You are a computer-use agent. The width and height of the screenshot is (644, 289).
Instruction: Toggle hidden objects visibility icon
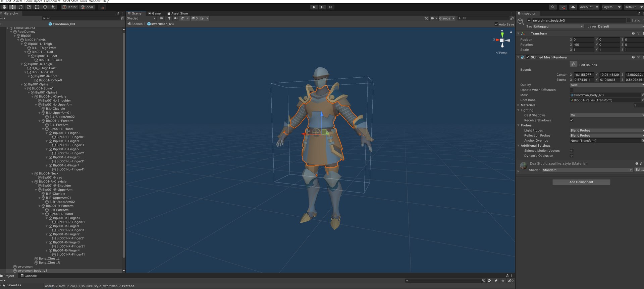[195, 18]
